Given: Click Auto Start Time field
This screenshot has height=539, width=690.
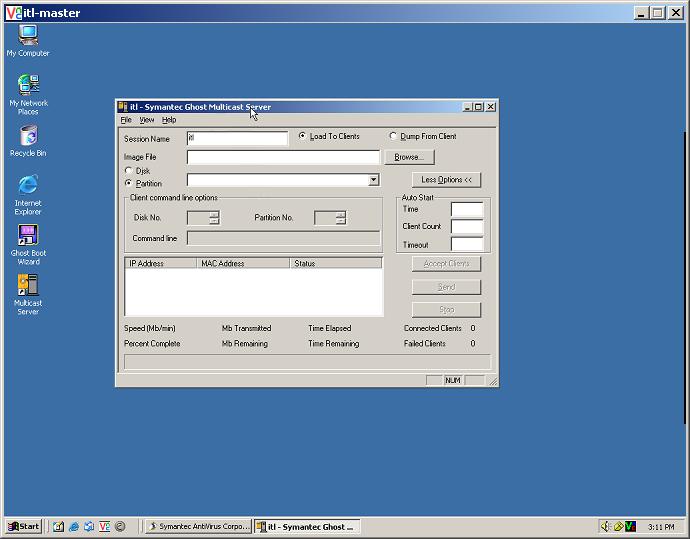Looking at the screenshot, I should pyautogui.click(x=467, y=209).
